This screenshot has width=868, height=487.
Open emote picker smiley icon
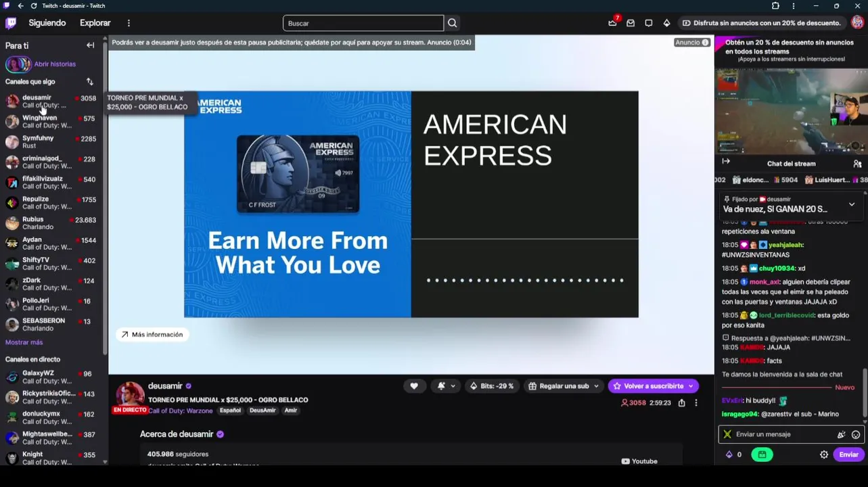pyautogui.click(x=856, y=435)
